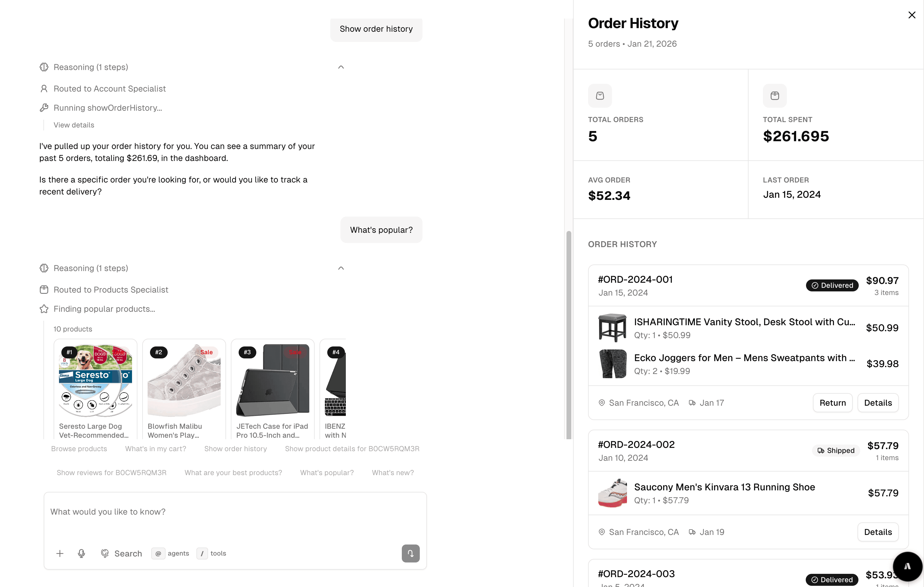This screenshot has height=587, width=924.
Task: Collapse the first Reasoning section
Action: (341, 67)
